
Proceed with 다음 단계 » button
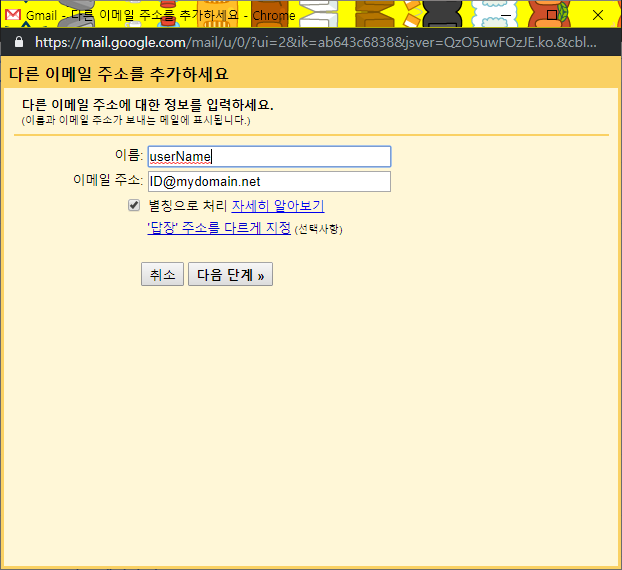230,274
